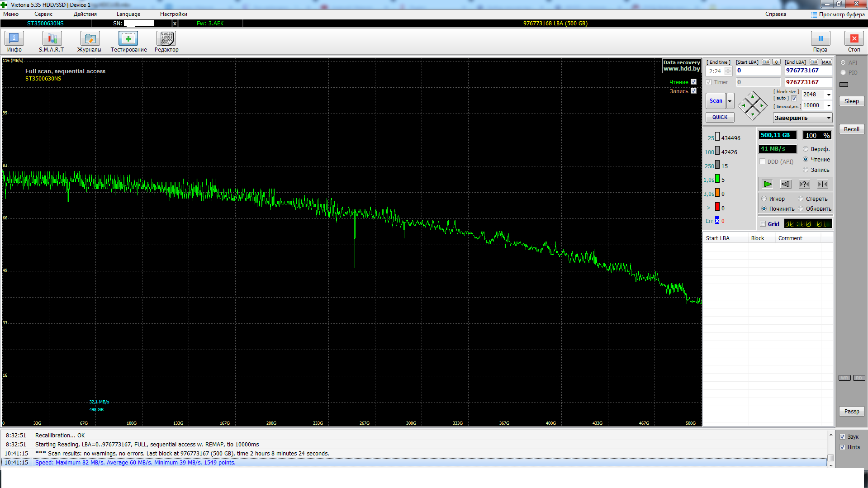The image size is (868, 488).
Task: Click the Start LBA input field
Action: tap(758, 71)
